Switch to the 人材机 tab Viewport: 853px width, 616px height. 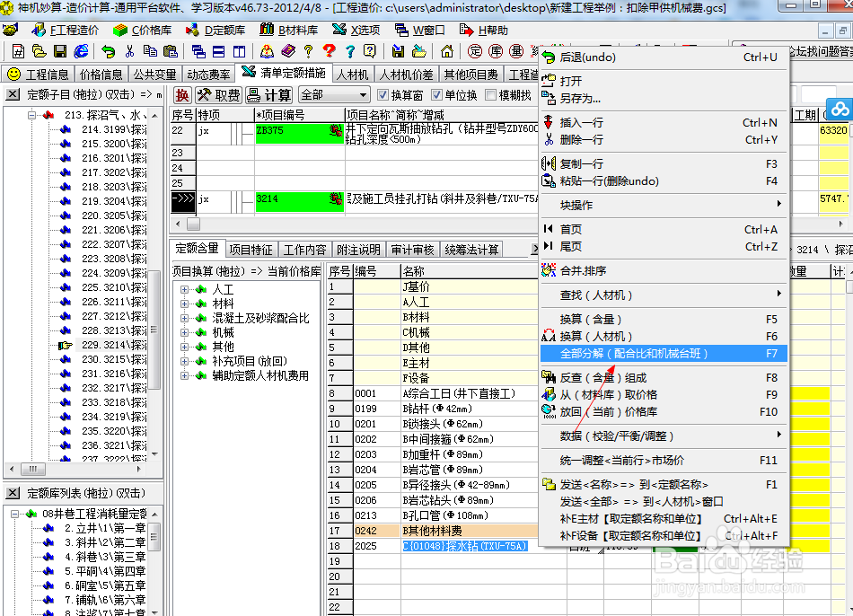click(352, 75)
